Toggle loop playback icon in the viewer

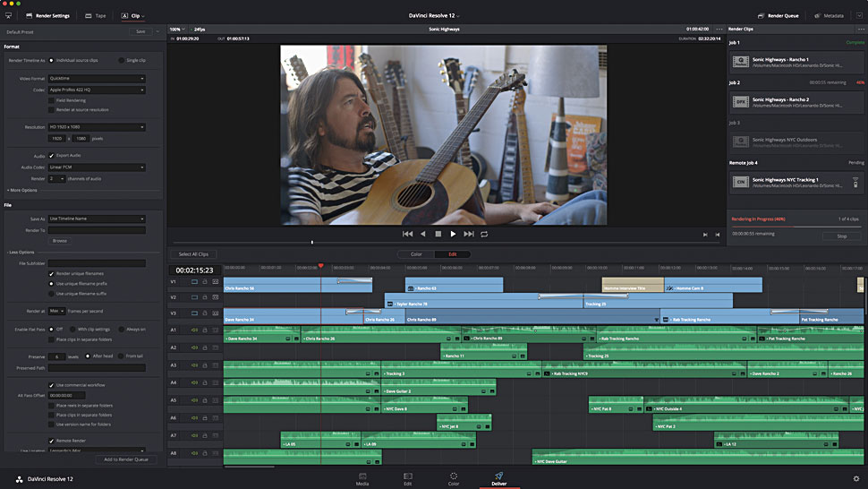click(484, 234)
